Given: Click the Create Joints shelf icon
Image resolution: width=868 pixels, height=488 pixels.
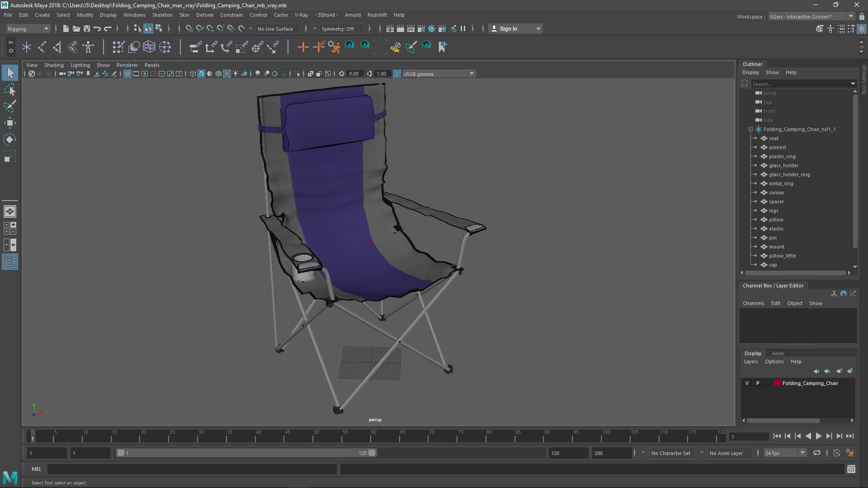Looking at the screenshot, I should [x=42, y=47].
